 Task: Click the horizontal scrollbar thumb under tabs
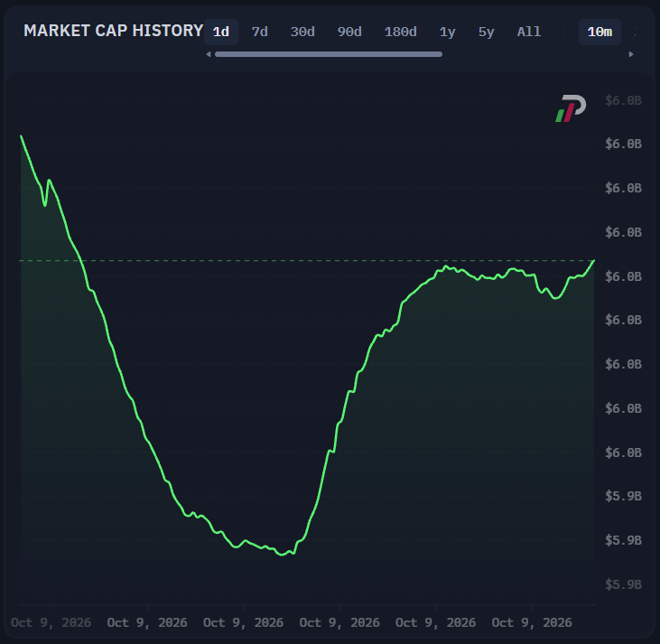(329, 54)
